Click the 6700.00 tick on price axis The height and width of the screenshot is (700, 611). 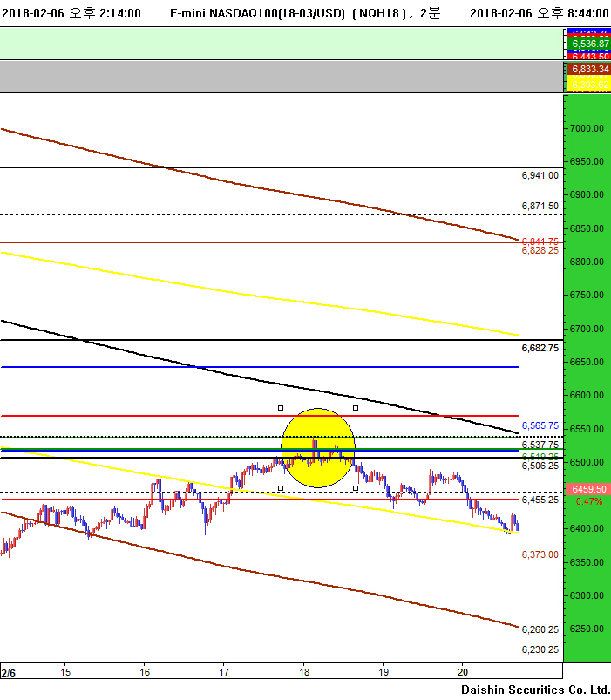[x=587, y=329]
